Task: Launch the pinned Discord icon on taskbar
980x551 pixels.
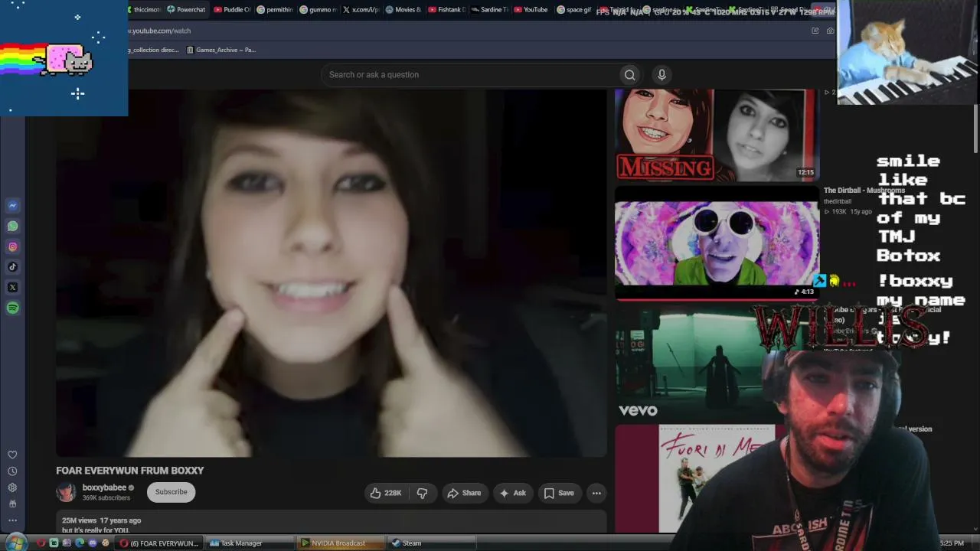Action: [x=93, y=543]
